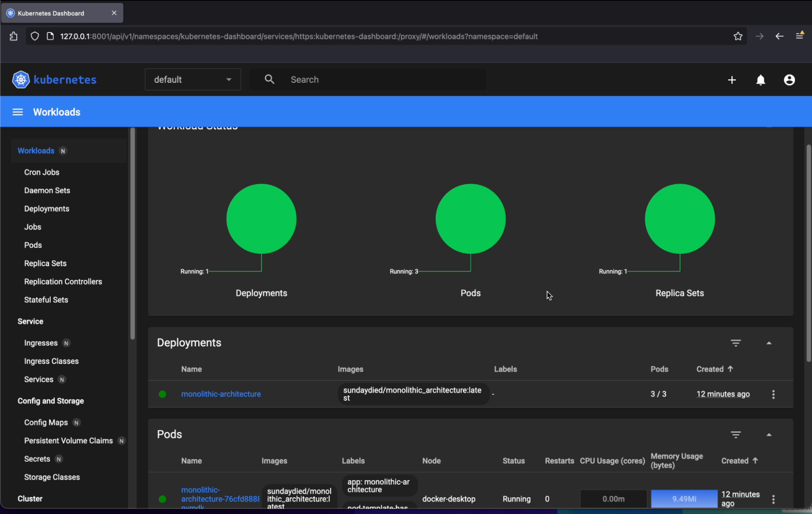Open actions menu for monolithic-architecture deployment
This screenshot has width=812, height=514.
(x=773, y=394)
